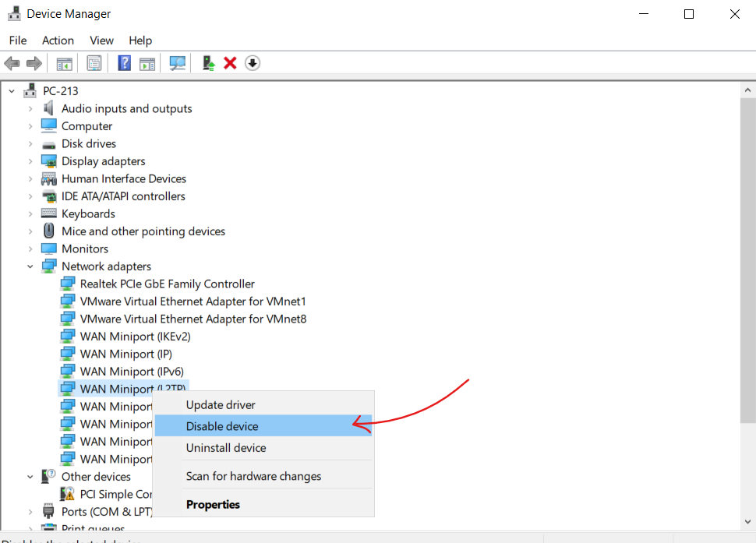Expand Audio inputs and outputs
This screenshot has width=756, height=543.
tap(31, 109)
